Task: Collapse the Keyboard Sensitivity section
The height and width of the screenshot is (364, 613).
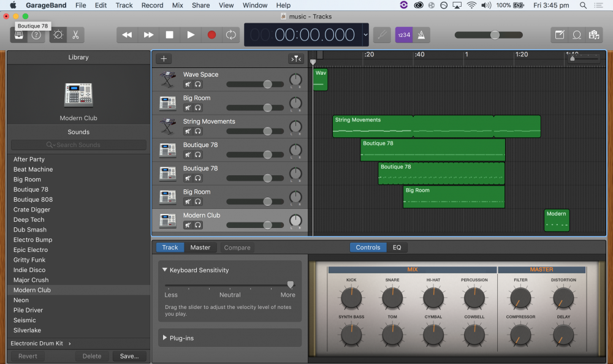Action: tap(164, 270)
